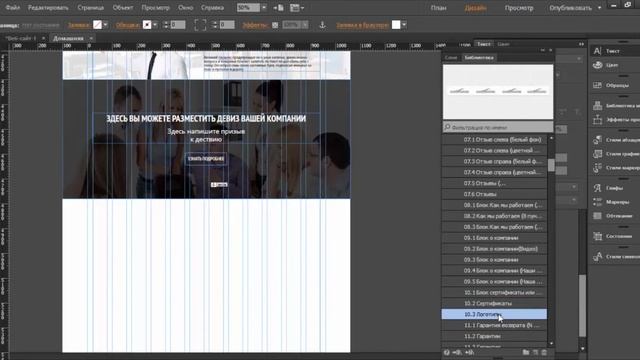This screenshot has height=360, width=640.
Task: Open the Справка menu
Action: [212, 8]
